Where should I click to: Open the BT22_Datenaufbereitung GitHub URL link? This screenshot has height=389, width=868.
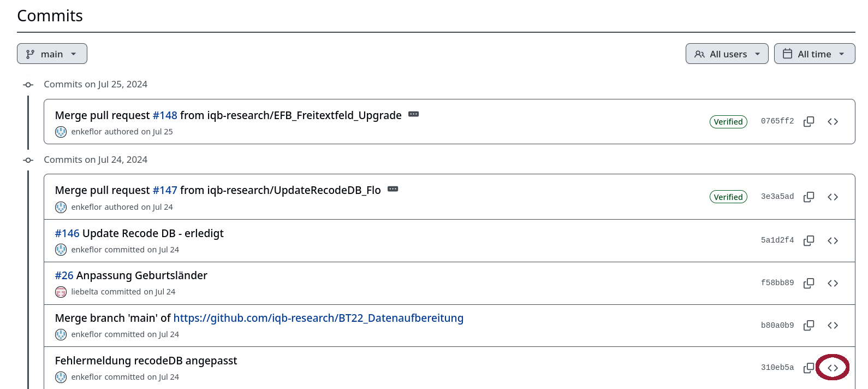click(318, 318)
